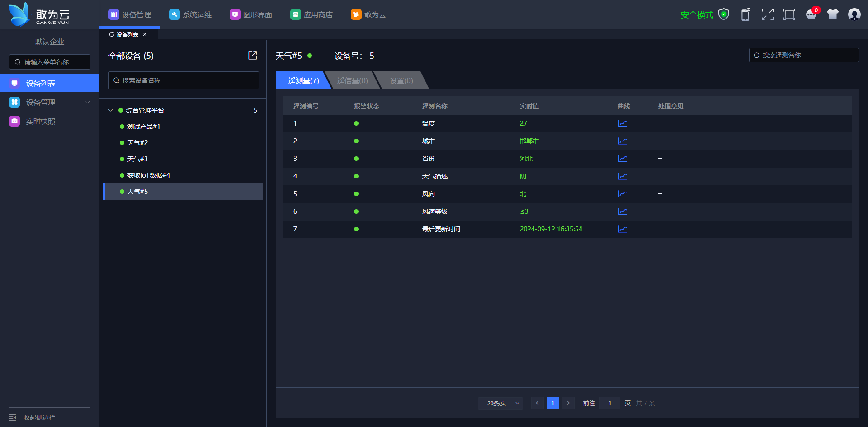
Task: Click the 设备列表 sidebar icon
Action: click(x=14, y=83)
